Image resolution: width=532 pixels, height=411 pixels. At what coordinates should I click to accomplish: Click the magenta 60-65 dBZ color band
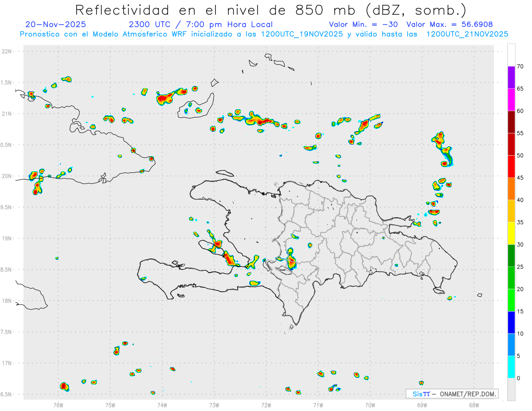click(x=511, y=100)
